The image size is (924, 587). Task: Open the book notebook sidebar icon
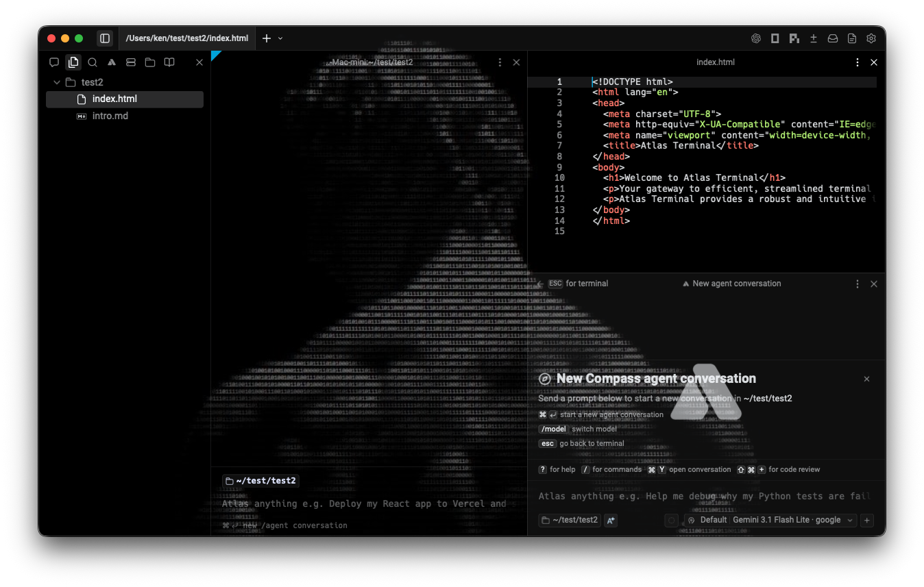tap(169, 62)
